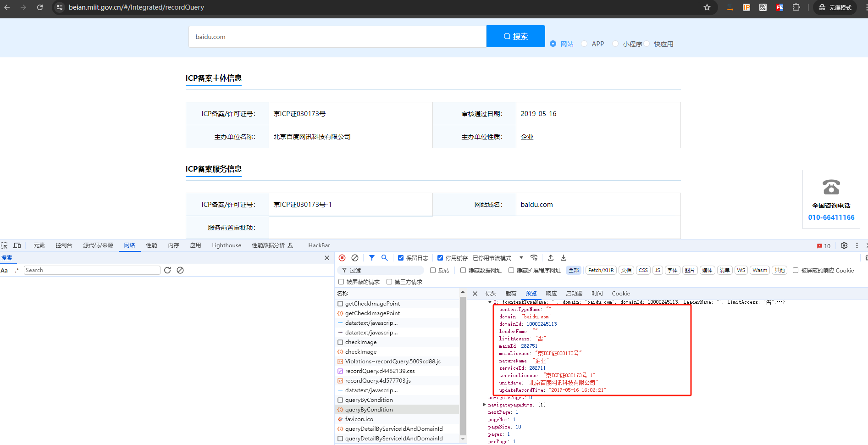Switch to 元素 Elements tab
The height and width of the screenshot is (445, 868).
pos(39,245)
